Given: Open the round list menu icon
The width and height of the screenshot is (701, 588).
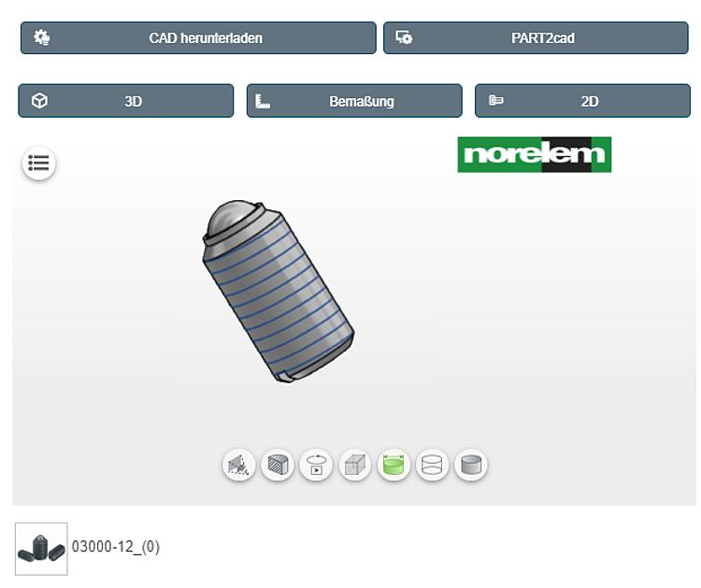Looking at the screenshot, I should click(x=39, y=164).
